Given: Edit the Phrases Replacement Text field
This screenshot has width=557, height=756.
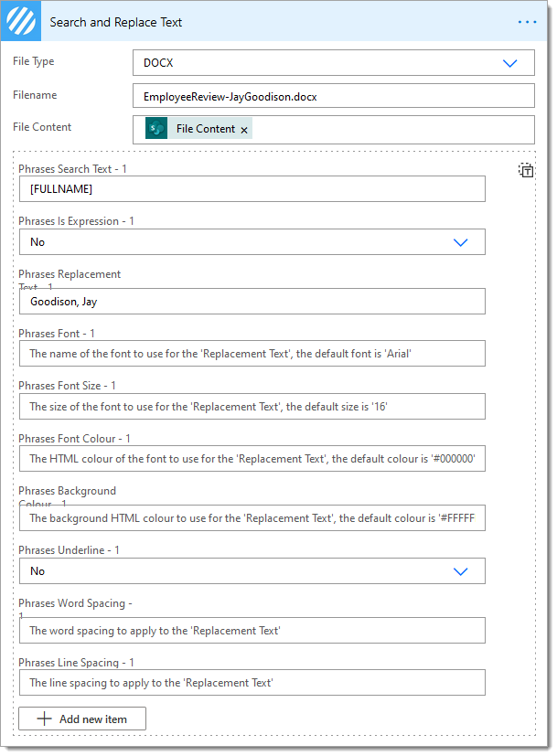Looking at the screenshot, I should (252, 302).
